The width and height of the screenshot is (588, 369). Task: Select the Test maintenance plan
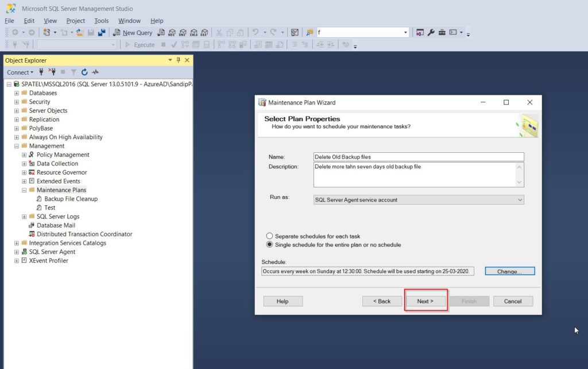pyautogui.click(x=49, y=207)
